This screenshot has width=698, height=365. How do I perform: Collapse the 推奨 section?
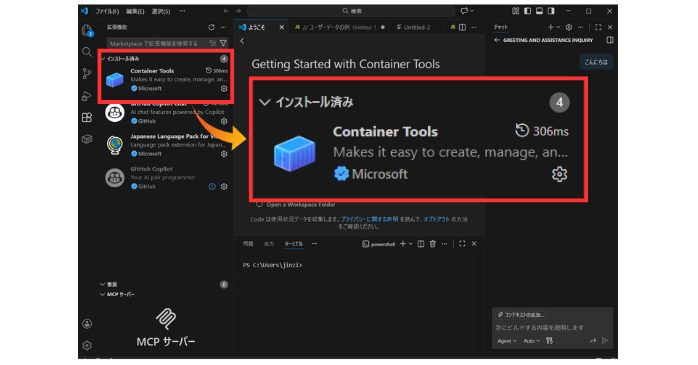[x=164, y=284]
